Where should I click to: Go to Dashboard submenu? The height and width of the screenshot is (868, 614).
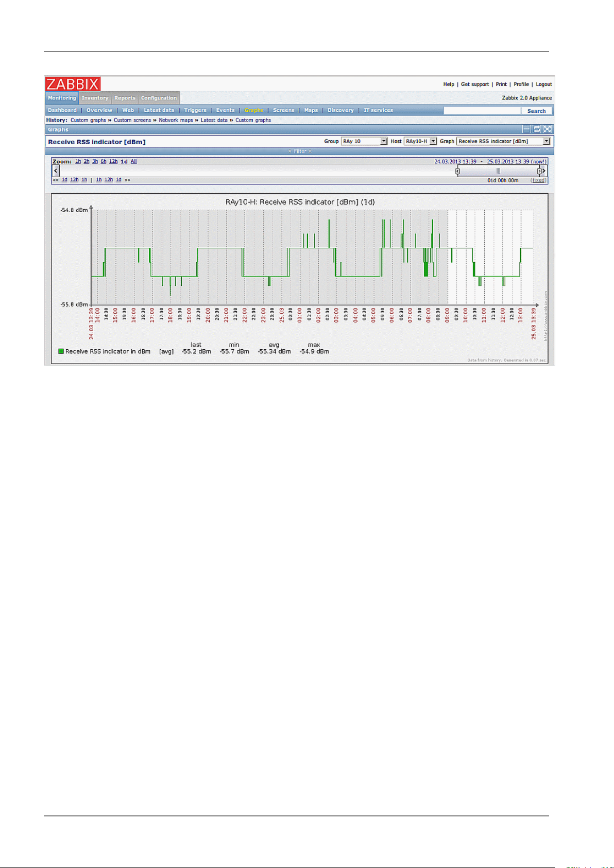coord(62,110)
